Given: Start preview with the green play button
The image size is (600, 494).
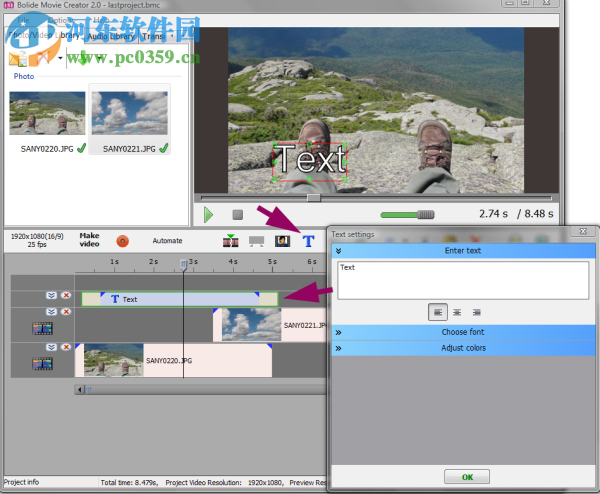Looking at the screenshot, I should [208, 215].
